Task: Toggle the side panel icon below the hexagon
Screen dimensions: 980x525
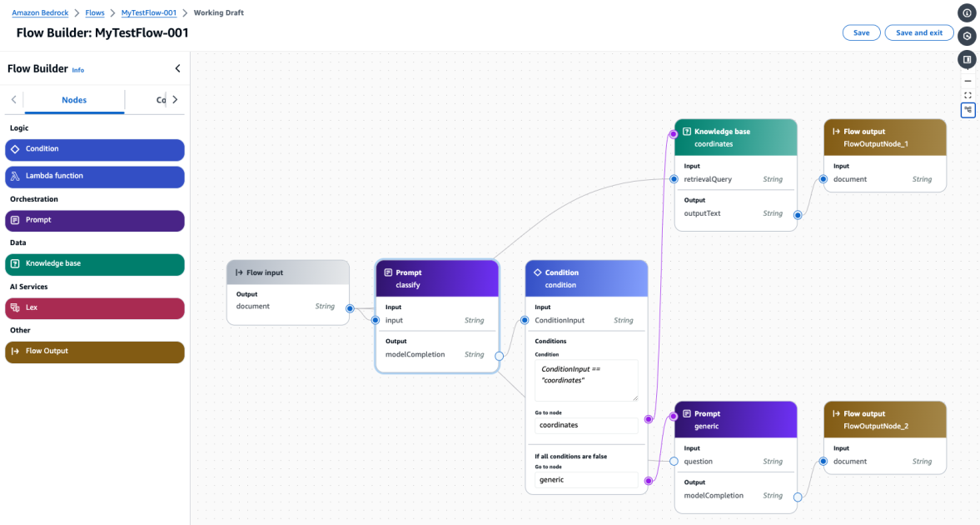Action: point(967,59)
